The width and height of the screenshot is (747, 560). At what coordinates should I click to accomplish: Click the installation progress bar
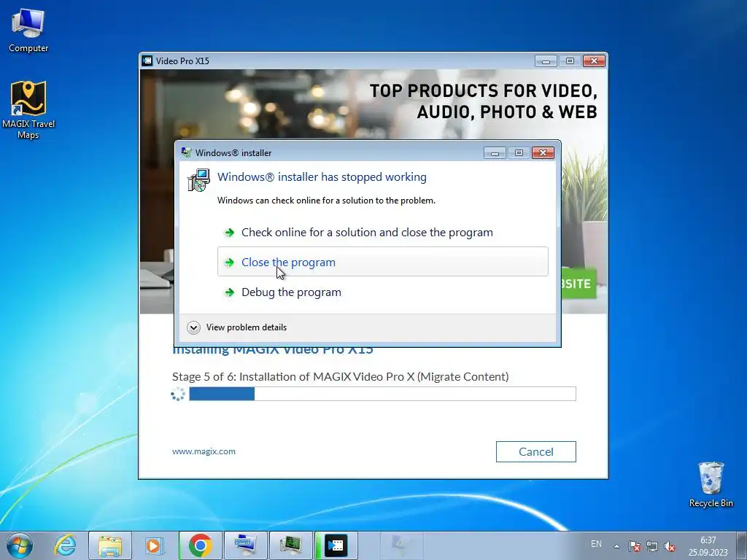coord(382,394)
